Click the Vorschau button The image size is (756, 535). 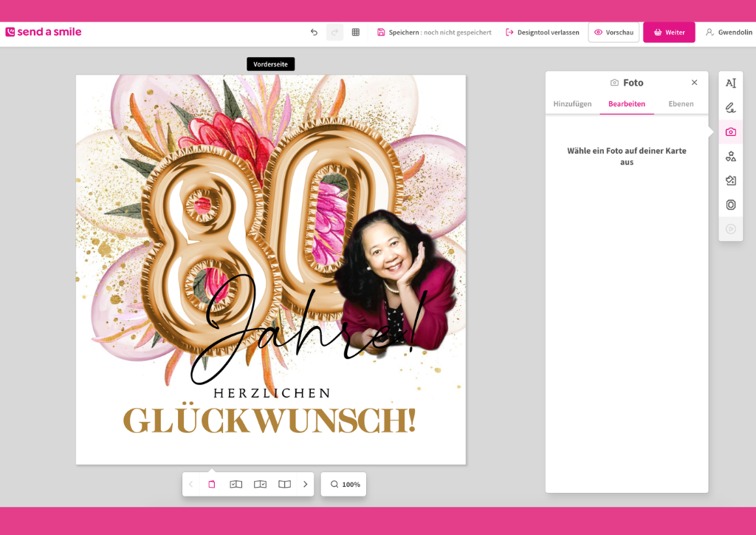614,32
